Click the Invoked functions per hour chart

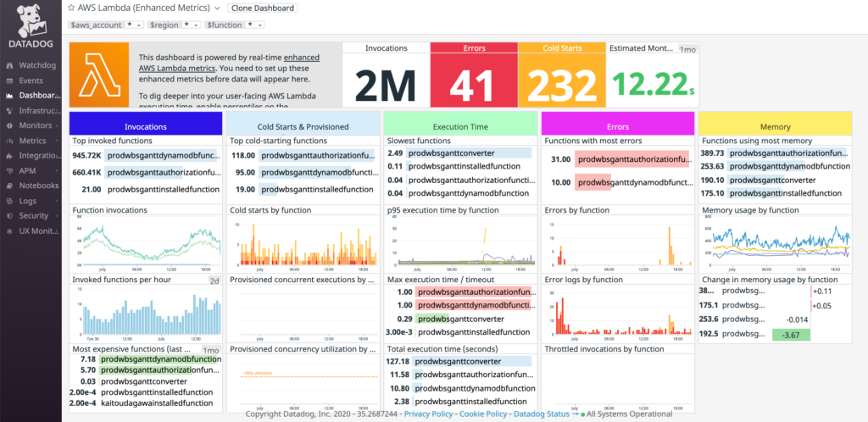[x=146, y=314]
